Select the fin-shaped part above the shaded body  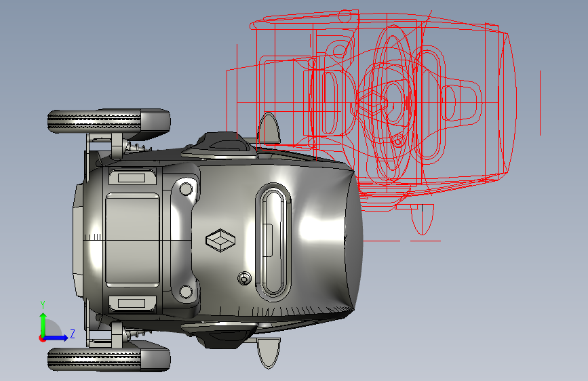pos(269,127)
